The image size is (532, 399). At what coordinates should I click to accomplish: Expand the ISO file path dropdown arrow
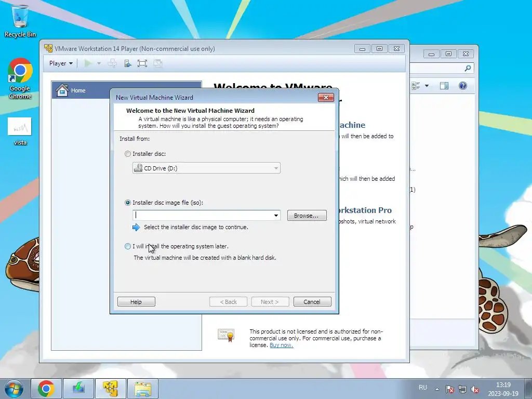[x=276, y=215]
